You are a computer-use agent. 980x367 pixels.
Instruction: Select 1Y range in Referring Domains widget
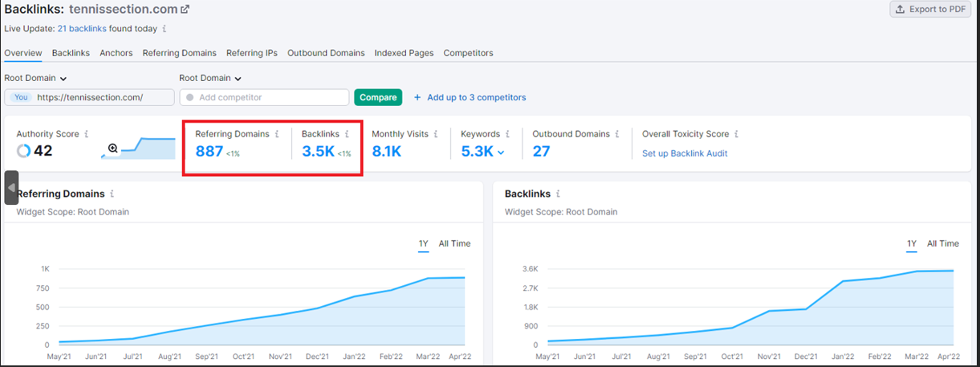(423, 244)
